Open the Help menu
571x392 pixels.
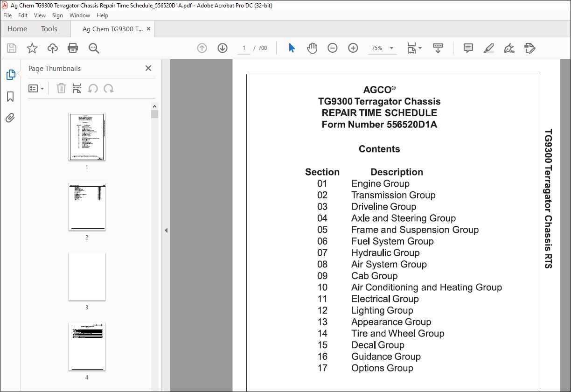point(102,15)
